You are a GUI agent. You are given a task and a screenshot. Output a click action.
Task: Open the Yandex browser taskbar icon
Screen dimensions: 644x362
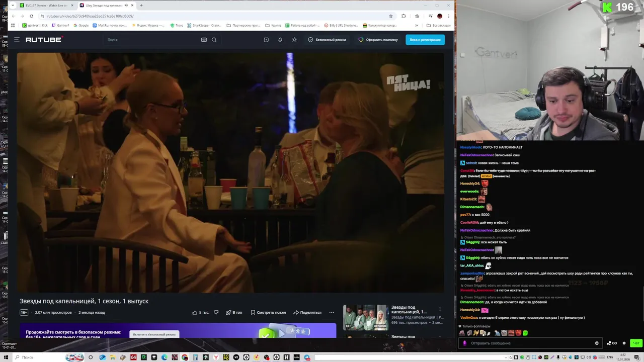coord(216,357)
